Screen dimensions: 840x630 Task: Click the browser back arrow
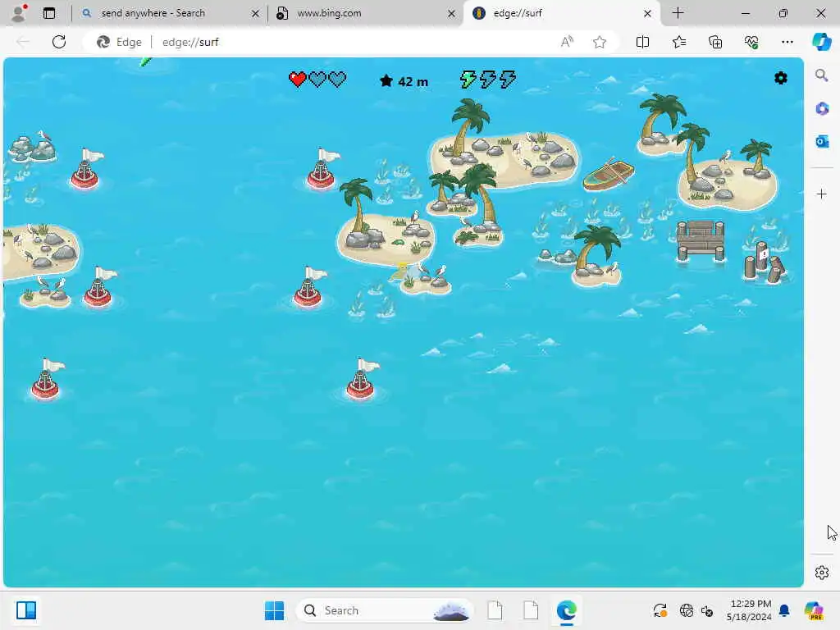click(x=23, y=42)
